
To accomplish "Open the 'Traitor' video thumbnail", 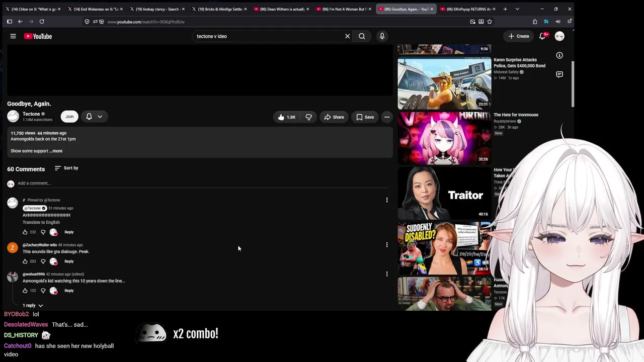I will [444, 193].
